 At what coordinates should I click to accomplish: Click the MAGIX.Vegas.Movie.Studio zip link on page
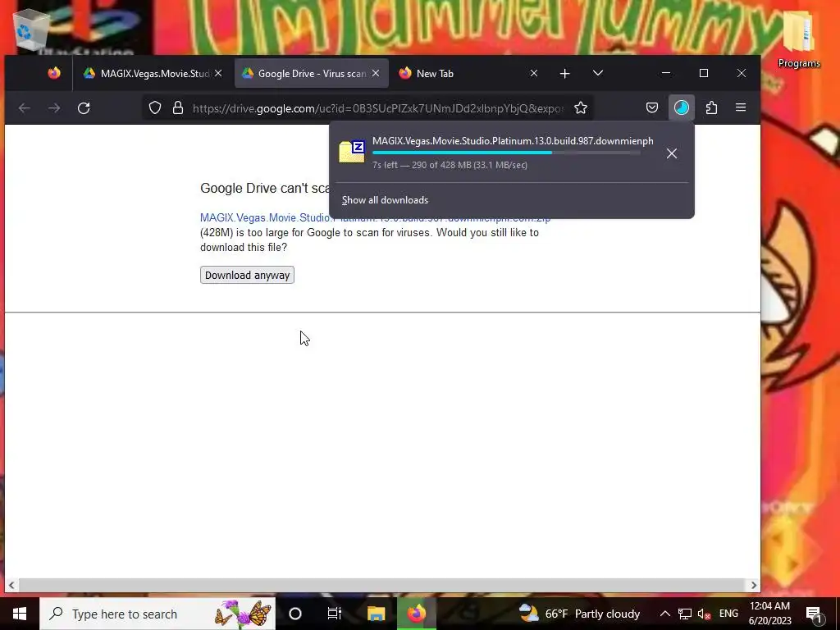(375, 218)
